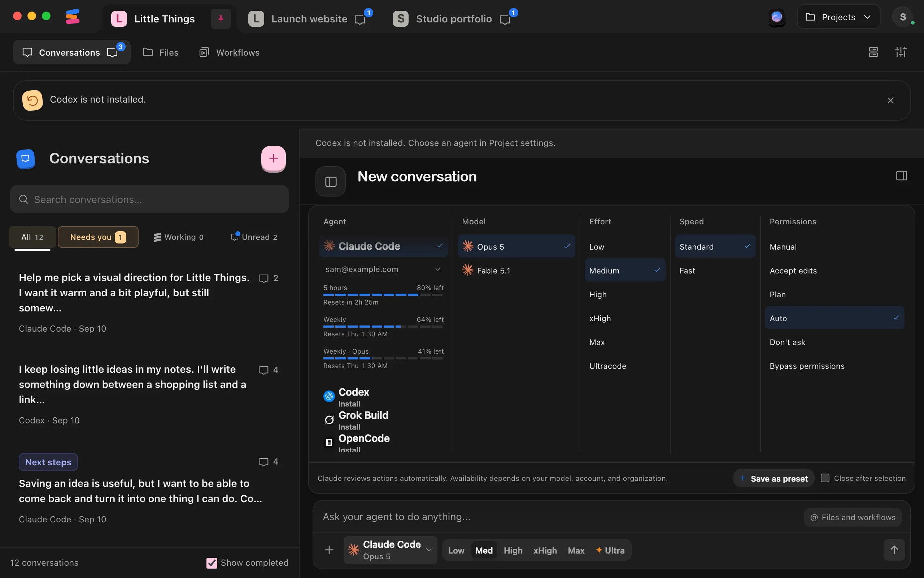Click the purple orb assistant icon
The width and height of the screenshot is (924, 578).
[777, 17]
